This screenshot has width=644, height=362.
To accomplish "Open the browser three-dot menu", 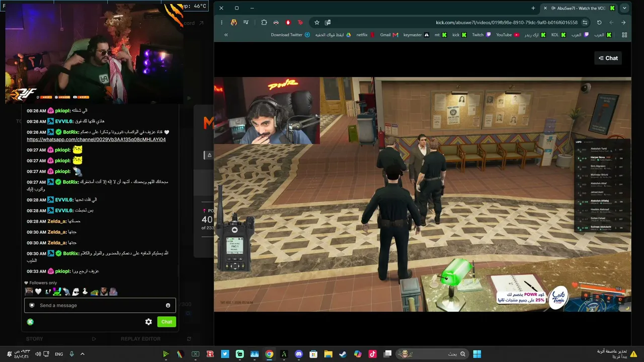I will tap(221, 22).
